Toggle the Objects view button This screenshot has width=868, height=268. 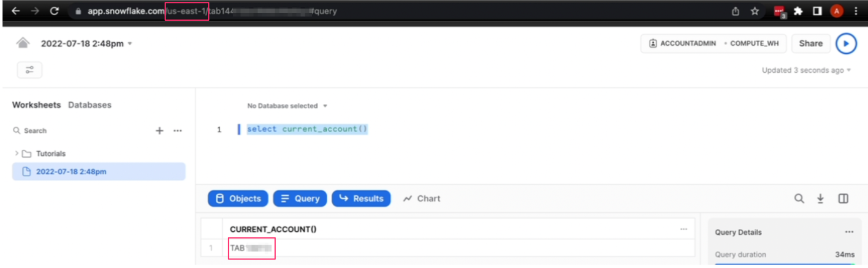tap(238, 198)
